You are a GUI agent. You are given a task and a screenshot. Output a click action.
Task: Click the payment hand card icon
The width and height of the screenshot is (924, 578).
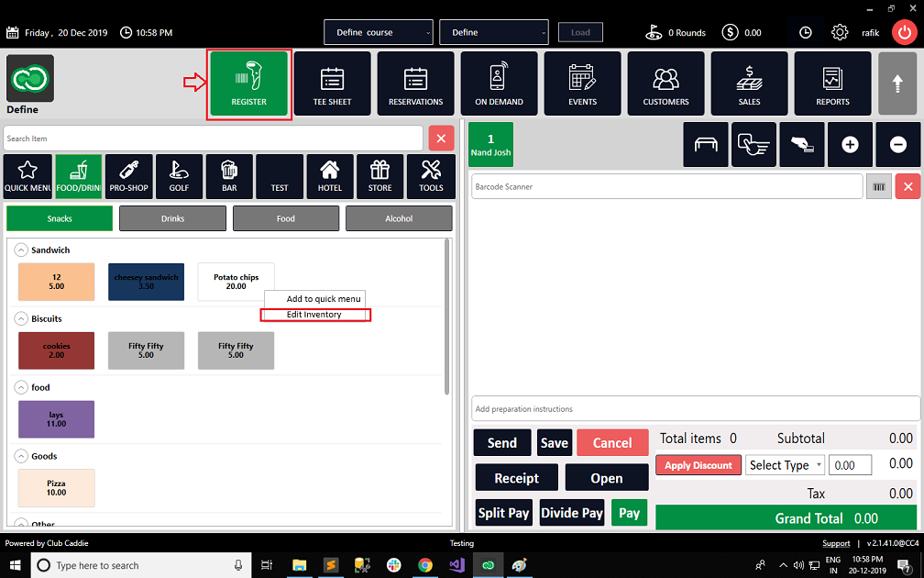pos(802,145)
